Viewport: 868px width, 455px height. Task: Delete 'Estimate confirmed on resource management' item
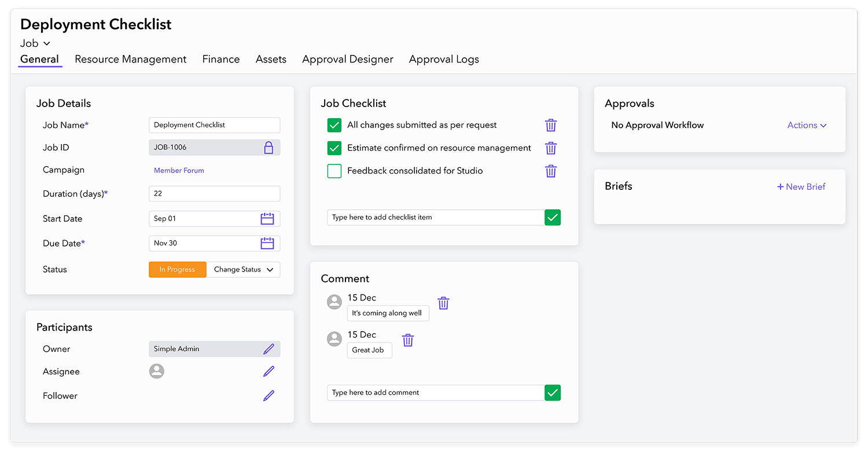click(551, 148)
